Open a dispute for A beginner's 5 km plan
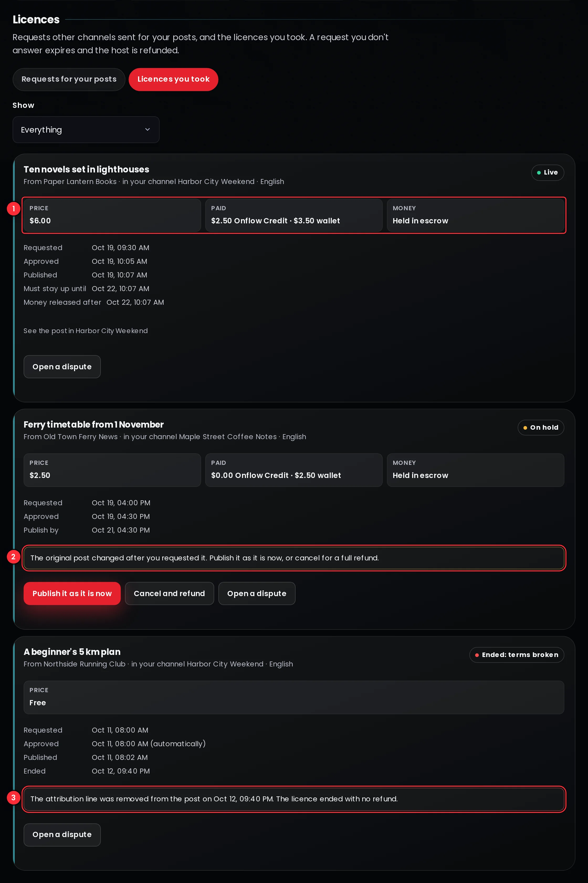The image size is (588, 883). (x=62, y=835)
